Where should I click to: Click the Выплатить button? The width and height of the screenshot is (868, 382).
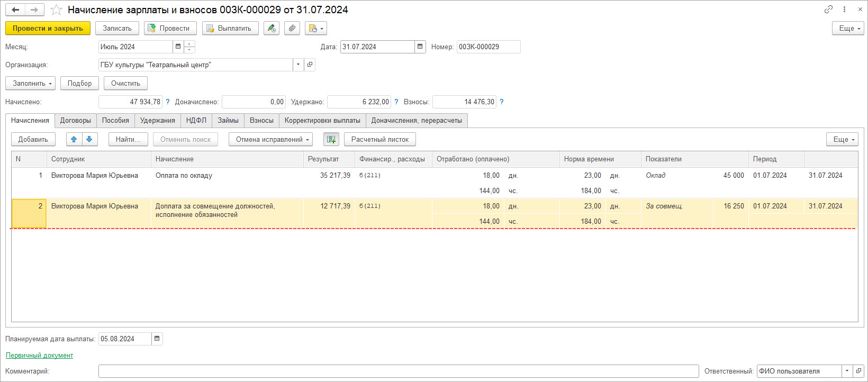click(230, 28)
